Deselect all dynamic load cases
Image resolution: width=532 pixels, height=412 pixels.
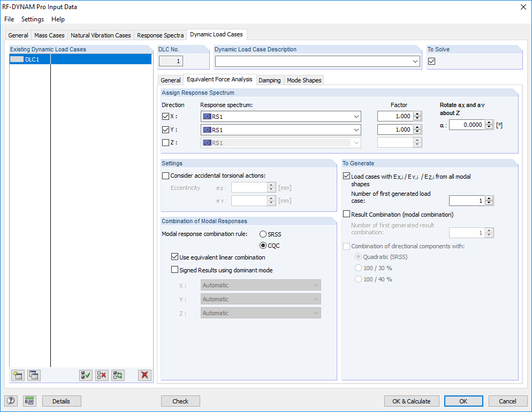102,375
